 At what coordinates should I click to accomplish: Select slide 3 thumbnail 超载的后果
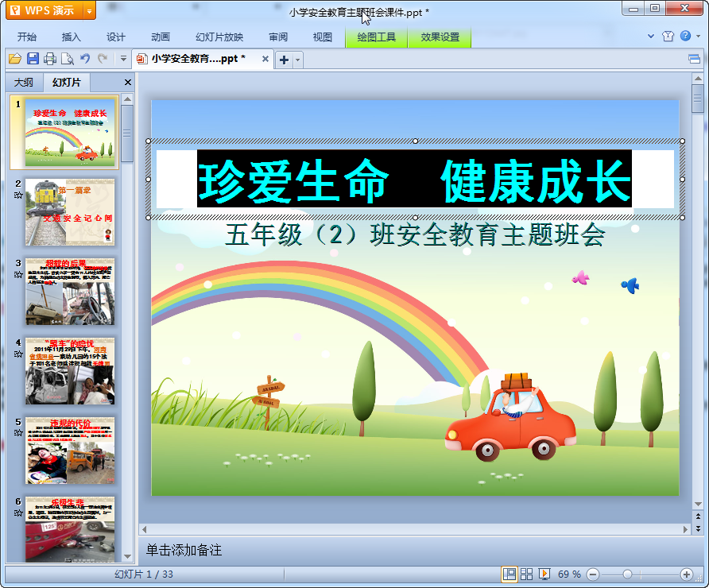[x=70, y=292]
